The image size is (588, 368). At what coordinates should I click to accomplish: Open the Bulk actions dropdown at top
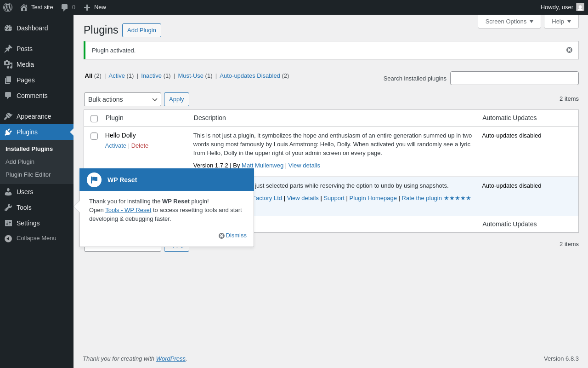123,99
